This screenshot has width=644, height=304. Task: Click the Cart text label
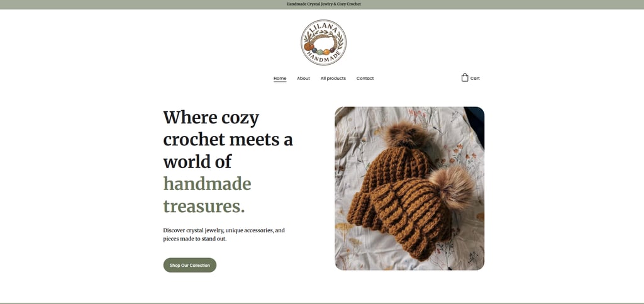pyautogui.click(x=475, y=79)
